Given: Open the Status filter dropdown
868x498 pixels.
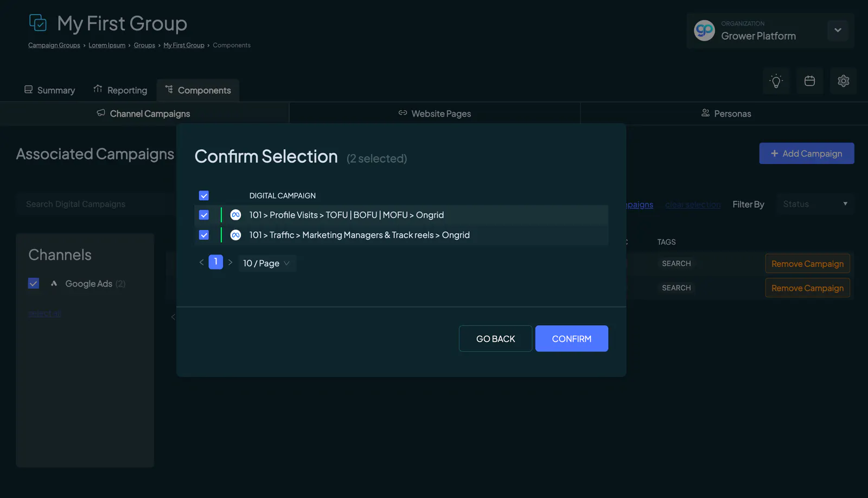Looking at the screenshot, I should coord(815,204).
